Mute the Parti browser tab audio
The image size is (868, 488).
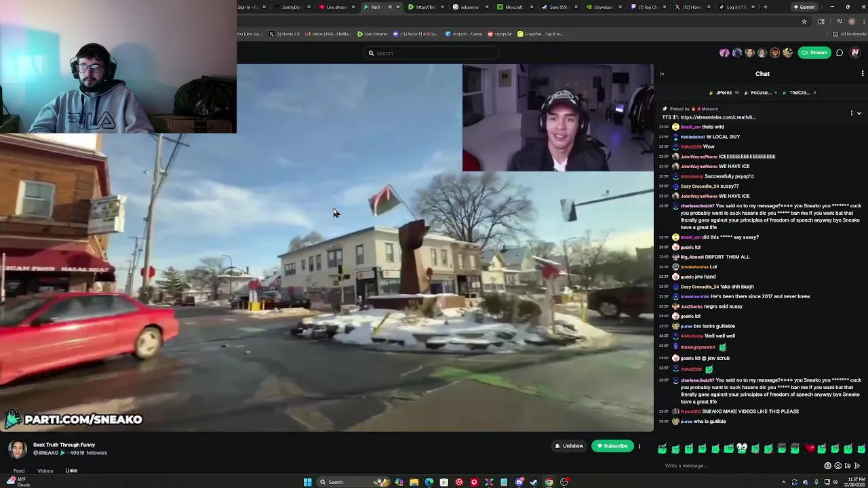pyautogui.click(x=389, y=7)
